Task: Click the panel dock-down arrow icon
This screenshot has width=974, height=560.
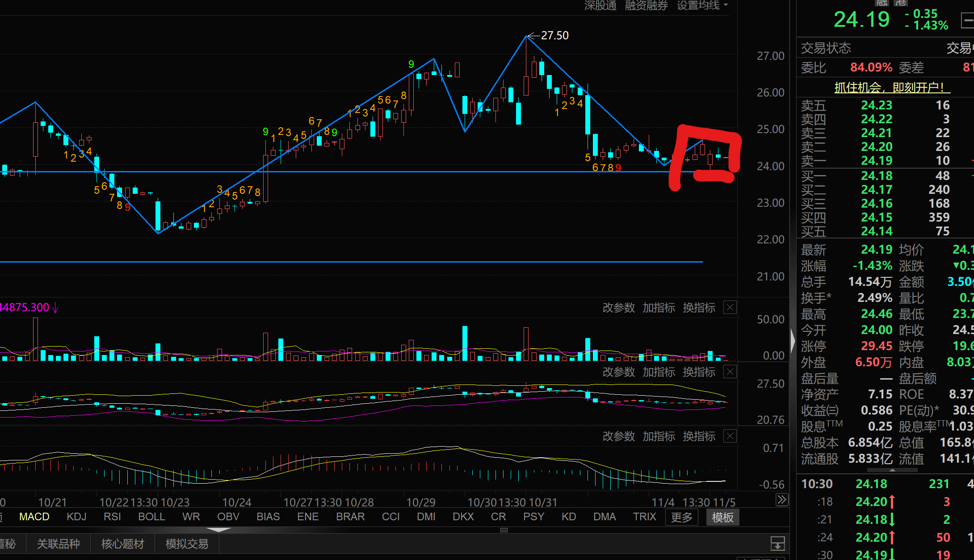Action: point(777,543)
